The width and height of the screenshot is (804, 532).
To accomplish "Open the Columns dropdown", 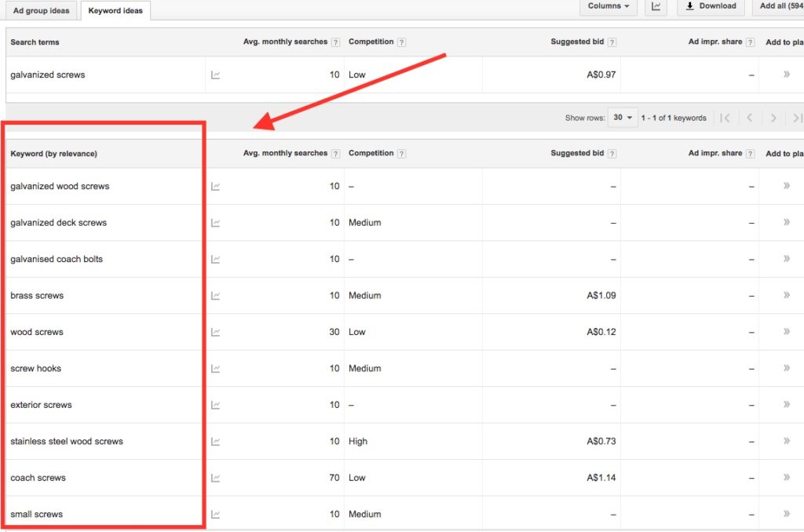I will tap(608, 6).
